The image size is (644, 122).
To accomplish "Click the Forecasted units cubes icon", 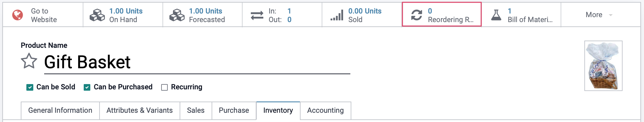I will coord(177,15).
